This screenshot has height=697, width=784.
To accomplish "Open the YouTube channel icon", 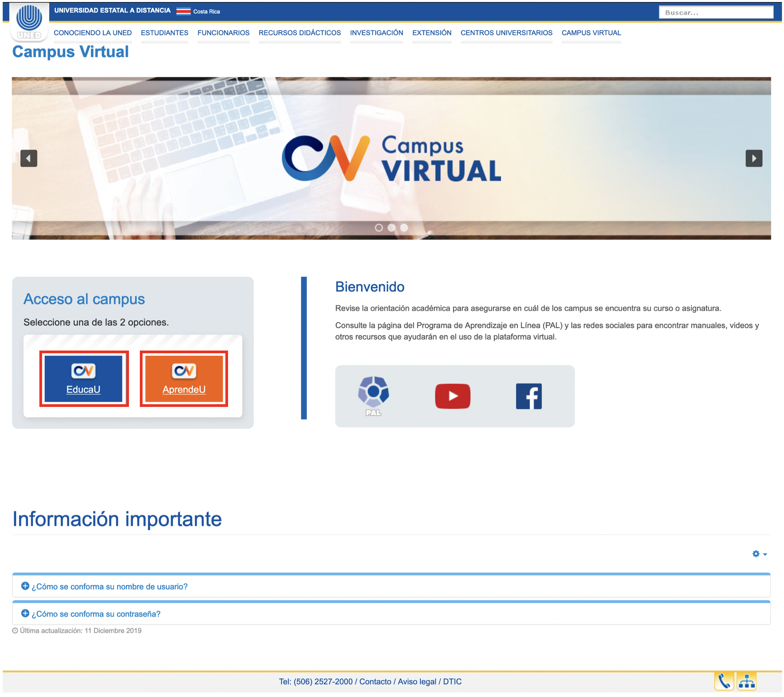I will coord(453,396).
